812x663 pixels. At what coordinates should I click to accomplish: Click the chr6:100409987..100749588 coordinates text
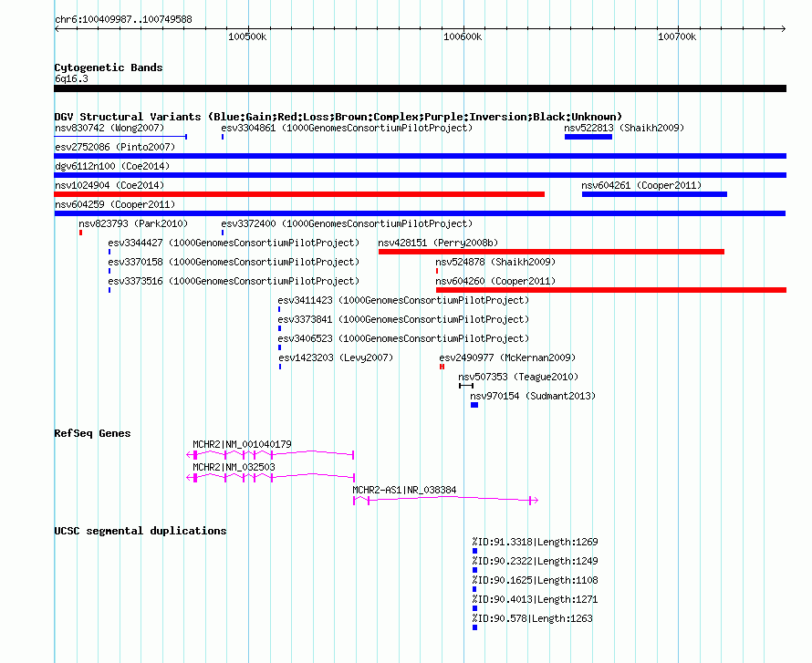point(123,19)
